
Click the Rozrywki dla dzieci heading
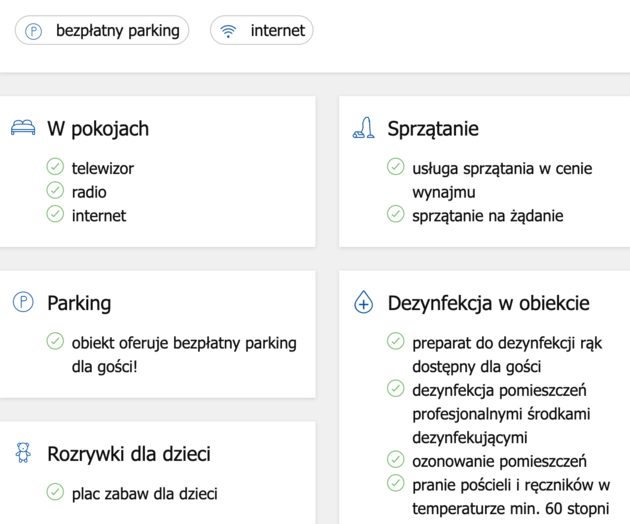(x=129, y=454)
